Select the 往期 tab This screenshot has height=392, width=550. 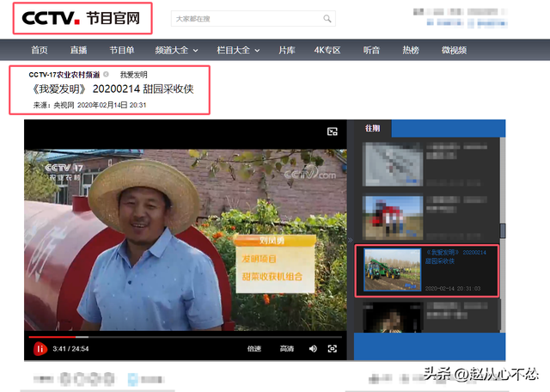372,128
